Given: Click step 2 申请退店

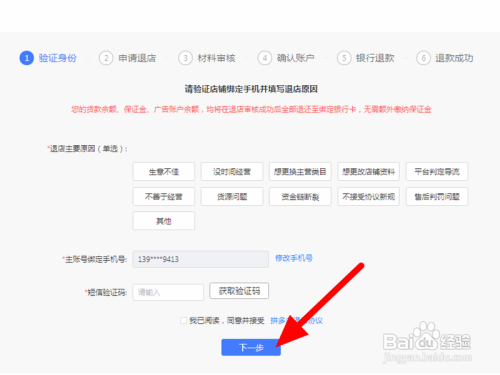Looking at the screenshot, I should tap(128, 58).
